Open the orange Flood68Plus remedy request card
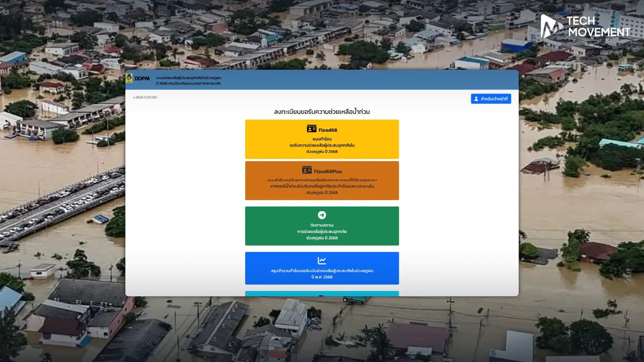Image resolution: width=644 pixels, height=362 pixels. click(322, 186)
